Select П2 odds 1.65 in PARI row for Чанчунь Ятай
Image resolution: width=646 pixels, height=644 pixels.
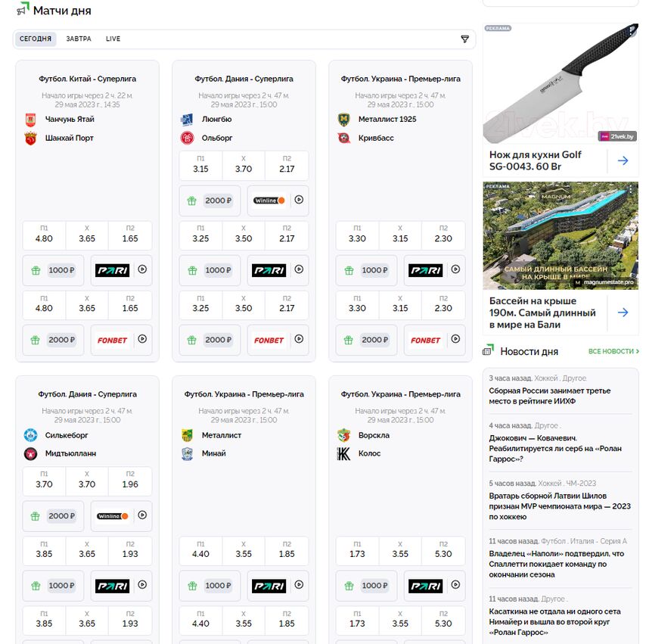[x=130, y=235]
